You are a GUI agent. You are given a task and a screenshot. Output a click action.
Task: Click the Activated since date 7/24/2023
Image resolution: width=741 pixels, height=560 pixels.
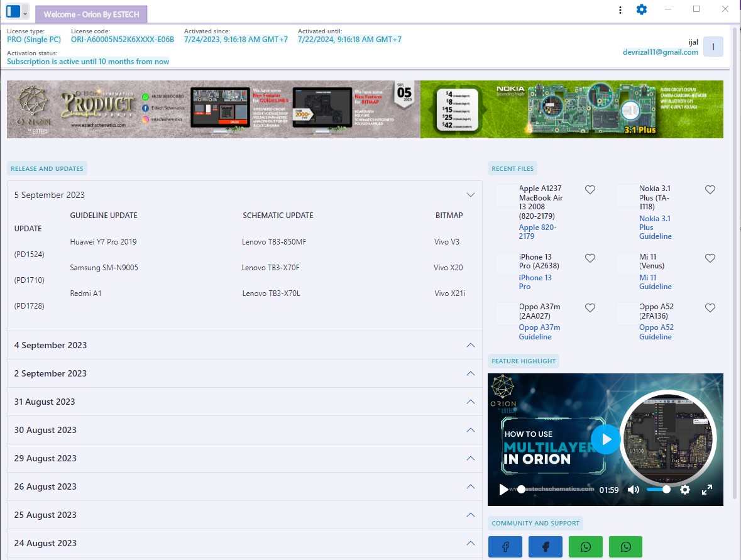[236, 40]
